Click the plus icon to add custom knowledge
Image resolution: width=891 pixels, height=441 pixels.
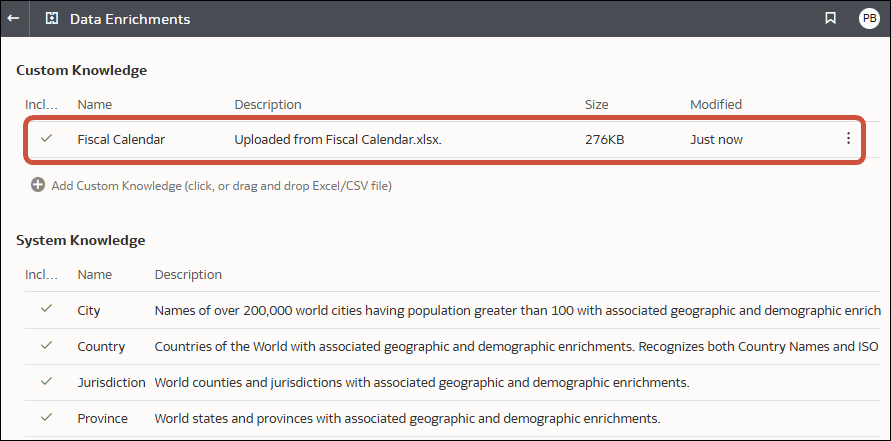(x=38, y=185)
